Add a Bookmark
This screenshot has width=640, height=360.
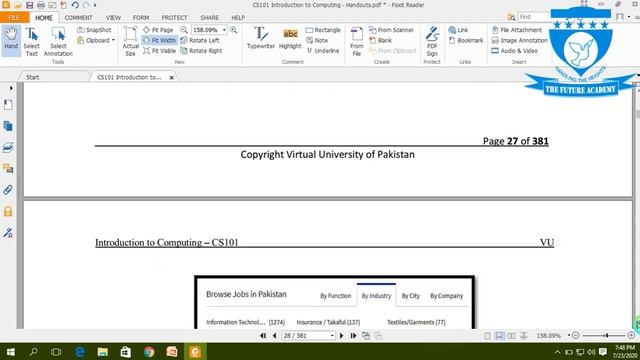coord(466,40)
